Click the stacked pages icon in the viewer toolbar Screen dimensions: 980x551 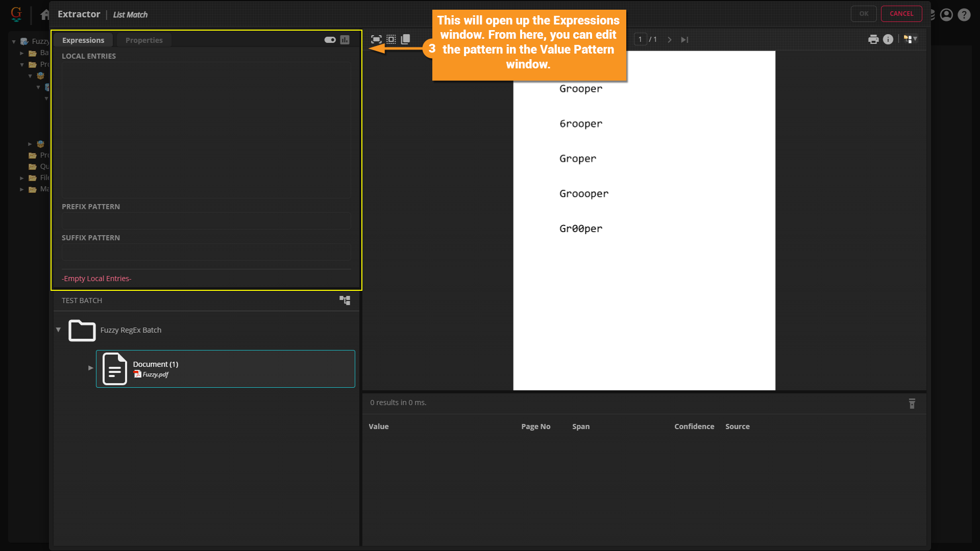pos(406,39)
